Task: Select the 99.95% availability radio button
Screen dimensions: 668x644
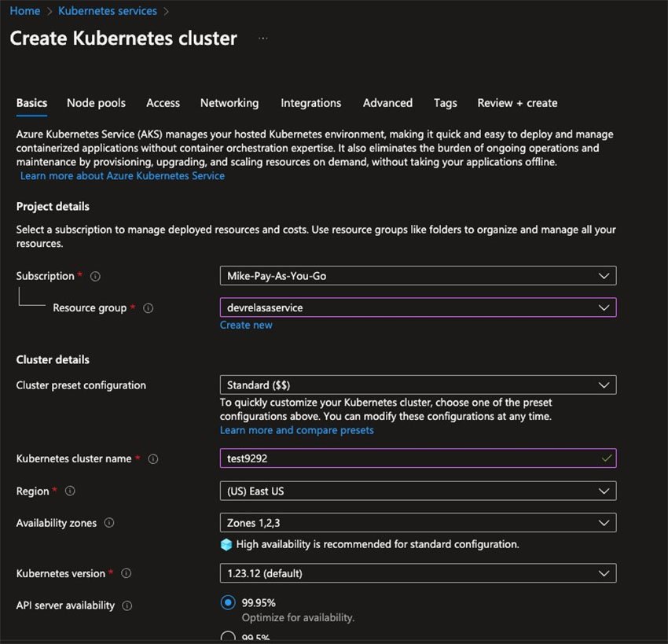Action: (x=228, y=602)
